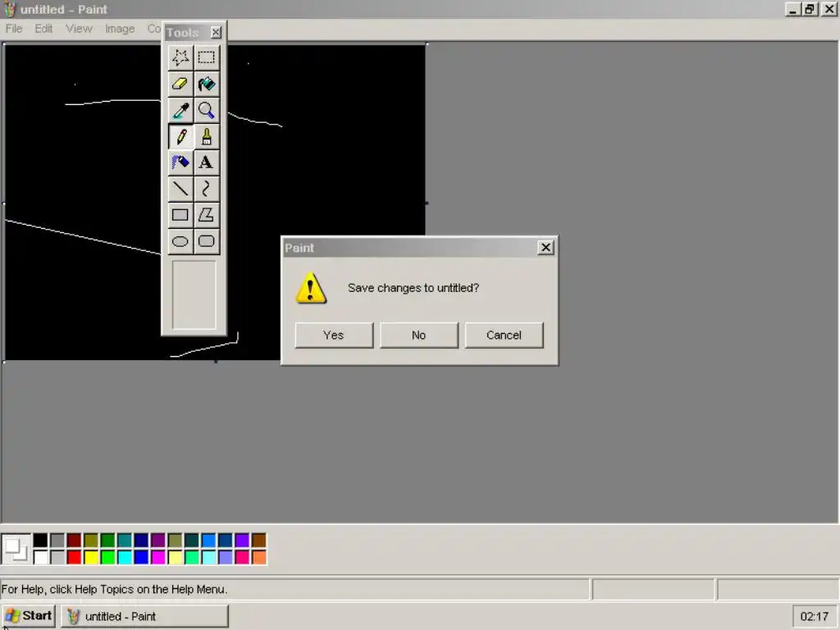Choose the red color swatch
The image size is (840, 630).
point(74,557)
